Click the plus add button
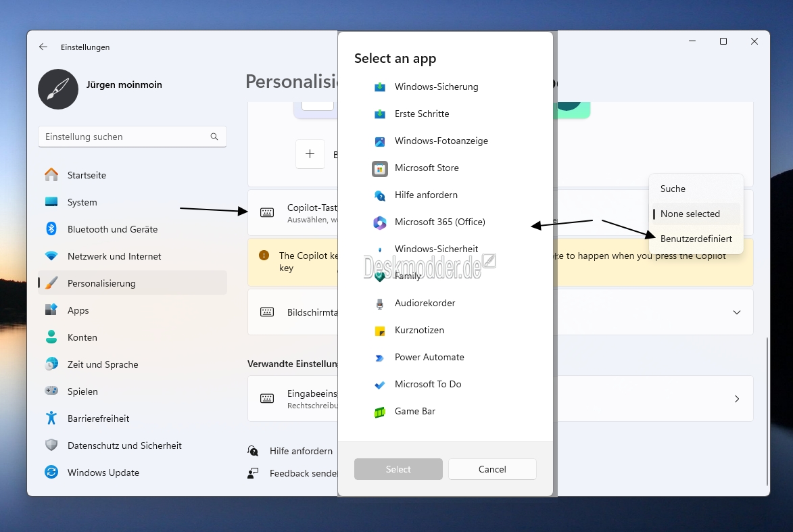This screenshot has height=532, width=793. [310, 154]
